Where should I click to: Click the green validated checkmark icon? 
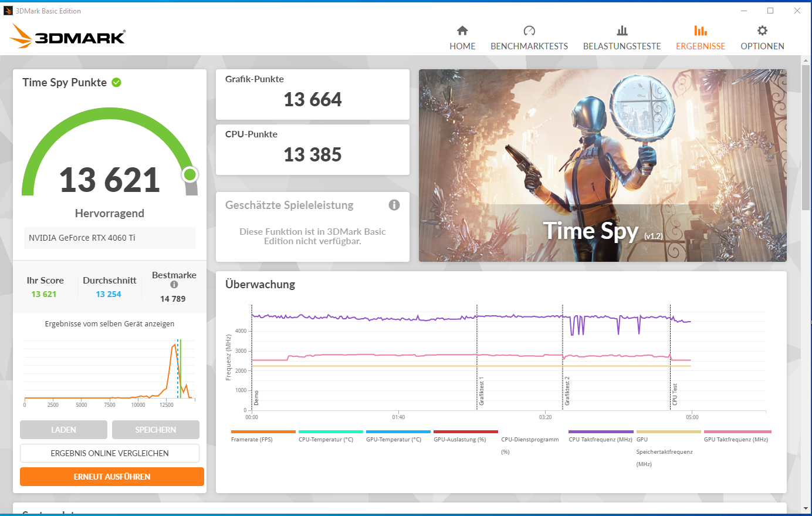[x=116, y=82]
